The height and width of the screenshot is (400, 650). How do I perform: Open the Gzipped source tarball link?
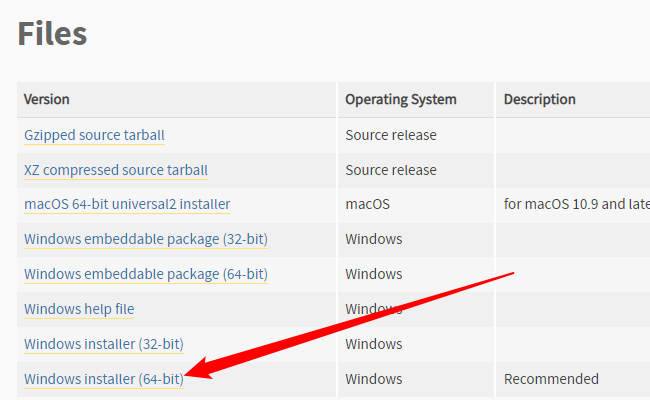94,135
